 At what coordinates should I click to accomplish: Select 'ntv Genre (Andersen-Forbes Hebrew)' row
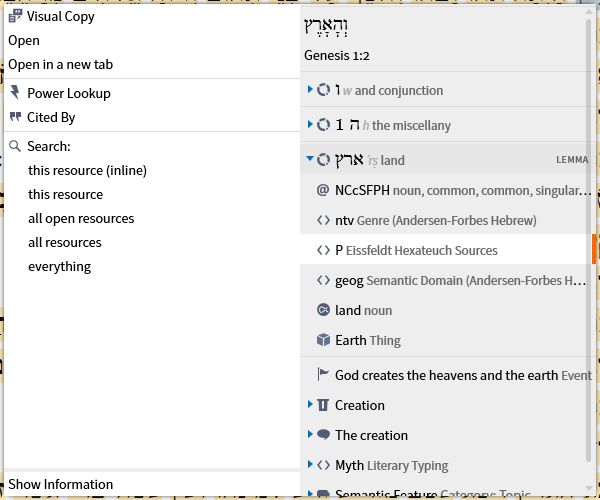pos(446,220)
